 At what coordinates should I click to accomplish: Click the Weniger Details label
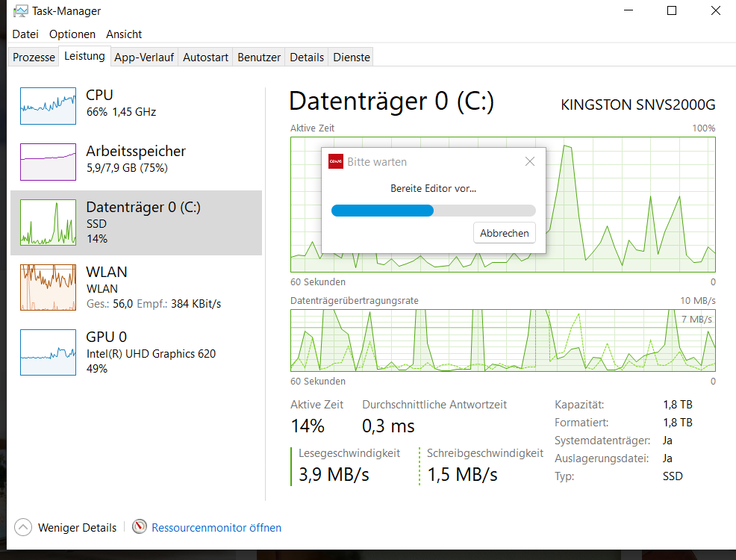click(x=77, y=528)
